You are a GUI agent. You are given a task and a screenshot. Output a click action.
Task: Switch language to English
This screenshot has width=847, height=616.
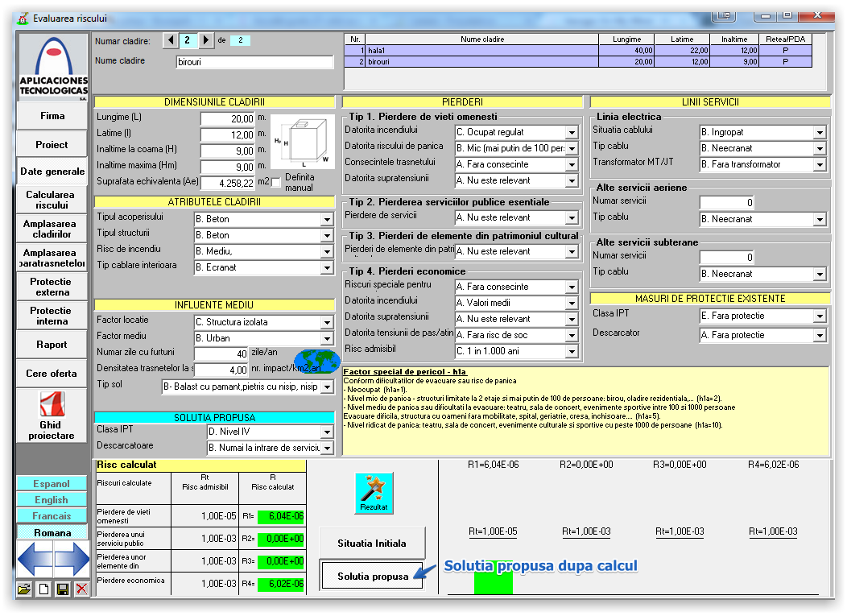[52, 500]
